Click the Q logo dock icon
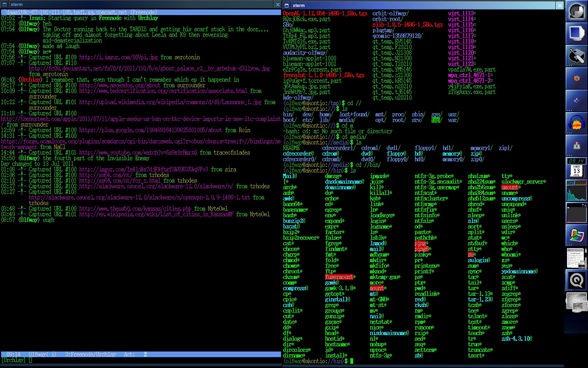This screenshot has height=368, width=588. tap(576, 280)
